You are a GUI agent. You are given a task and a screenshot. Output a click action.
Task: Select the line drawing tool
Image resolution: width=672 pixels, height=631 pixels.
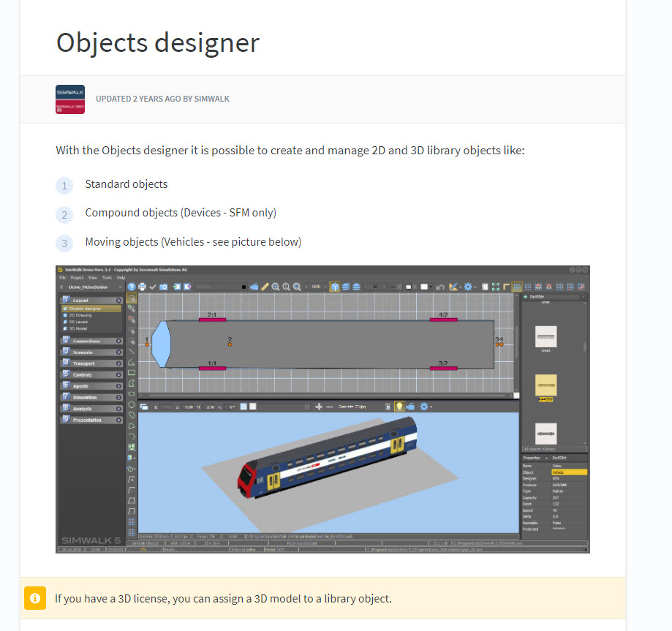click(x=132, y=352)
